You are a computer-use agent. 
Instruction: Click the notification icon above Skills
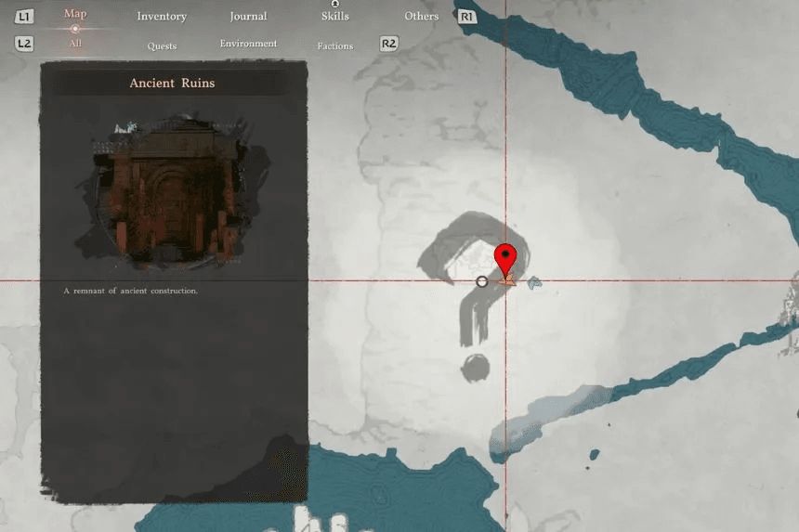tap(334, 4)
